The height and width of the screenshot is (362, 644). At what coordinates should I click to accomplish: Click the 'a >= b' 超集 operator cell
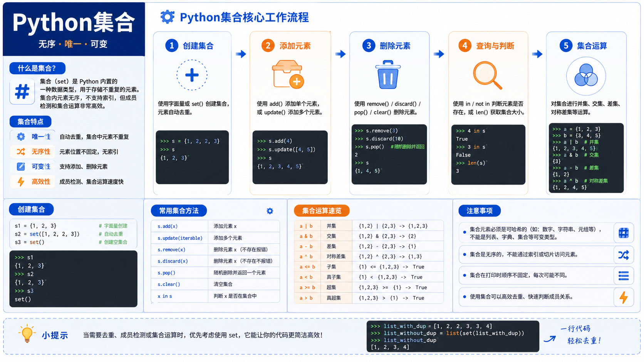pos(308,287)
